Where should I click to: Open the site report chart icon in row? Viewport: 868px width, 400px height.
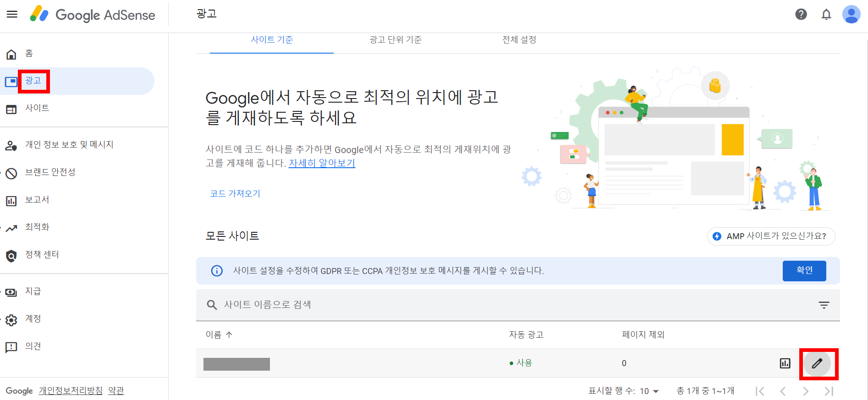click(x=785, y=363)
